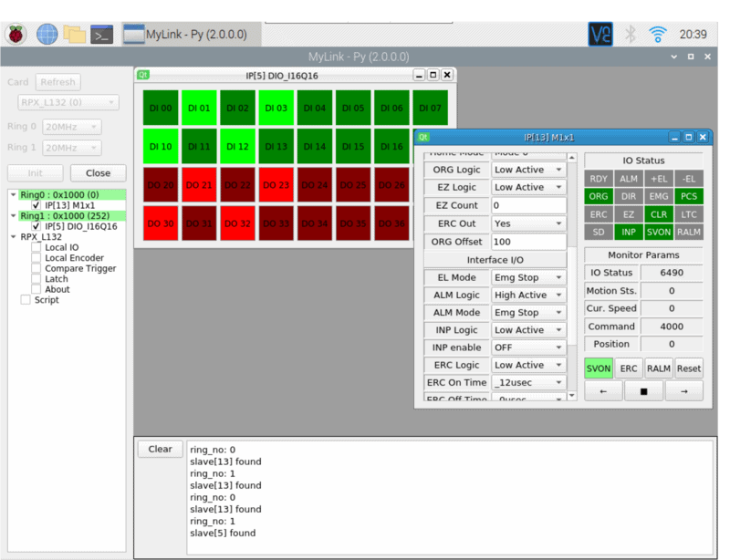Open the EL Mode dropdown
This screenshot has height=560, width=730.
point(528,277)
